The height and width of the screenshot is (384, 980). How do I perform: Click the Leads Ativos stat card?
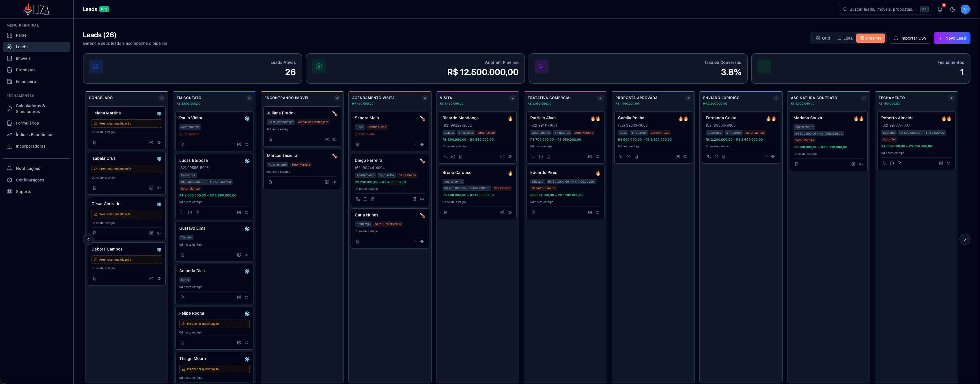coord(193,68)
